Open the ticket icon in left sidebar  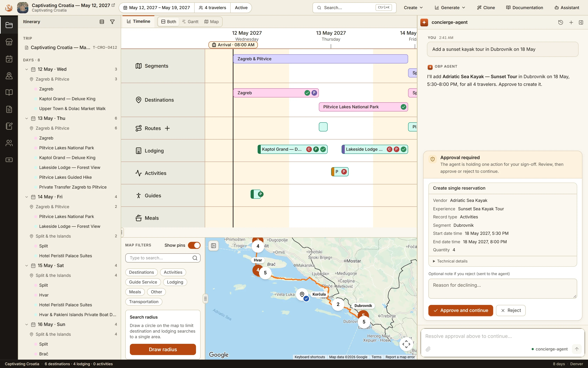pyautogui.click(x=9, y=160)
